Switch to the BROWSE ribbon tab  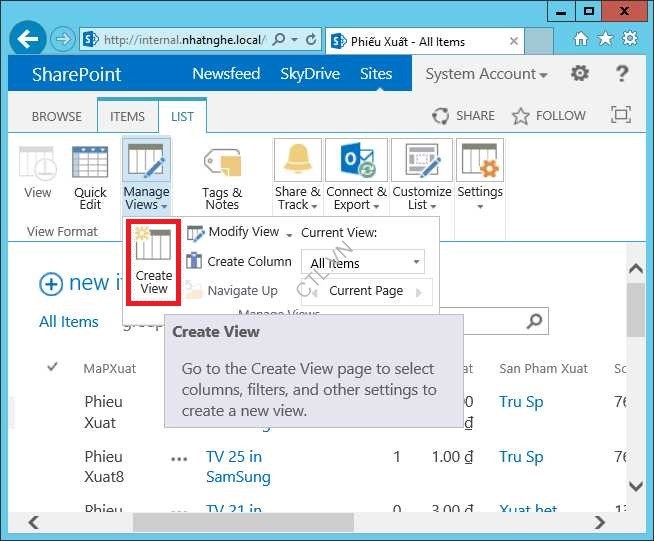pos(57,116)
